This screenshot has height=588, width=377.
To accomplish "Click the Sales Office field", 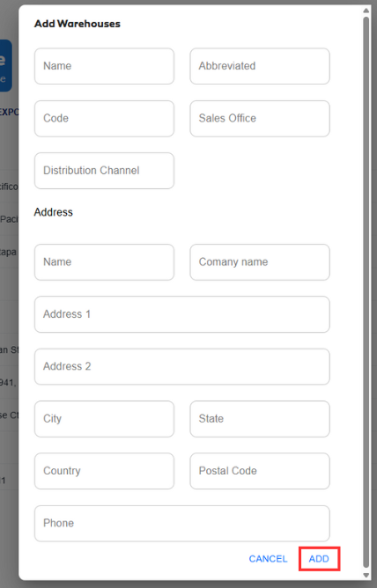I will tap(260, 119).
